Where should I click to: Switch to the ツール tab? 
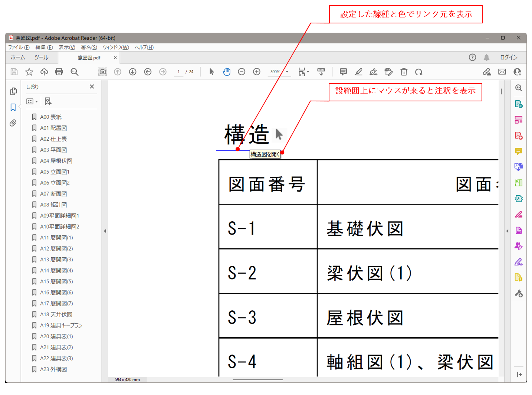click(41, 57)
